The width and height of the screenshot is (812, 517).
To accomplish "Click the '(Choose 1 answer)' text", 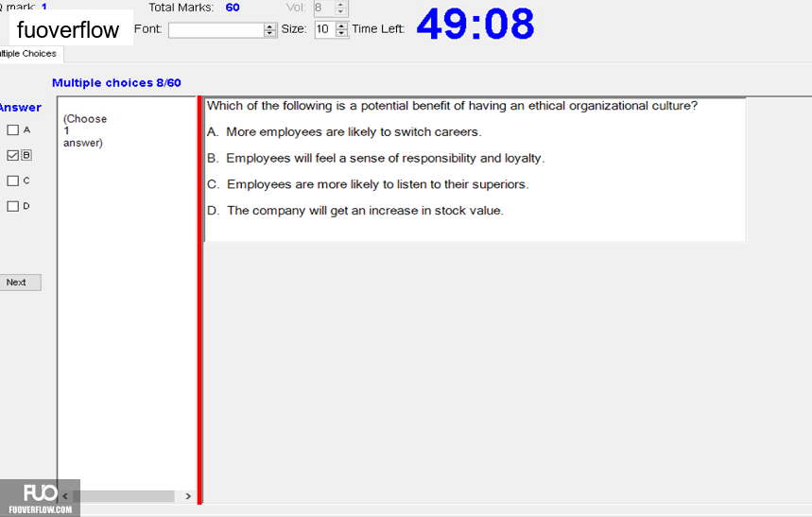I will pos(85,130).
